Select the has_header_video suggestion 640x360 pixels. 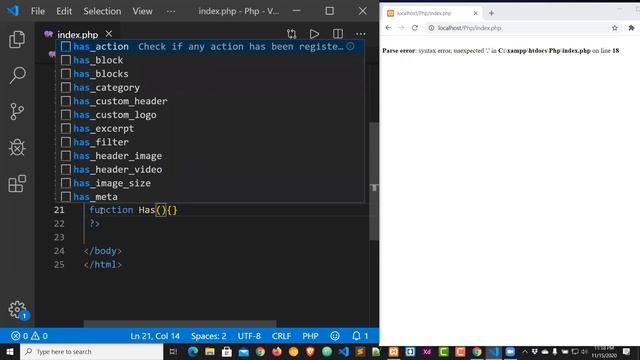pyautogui.click(x=210, y=169)
